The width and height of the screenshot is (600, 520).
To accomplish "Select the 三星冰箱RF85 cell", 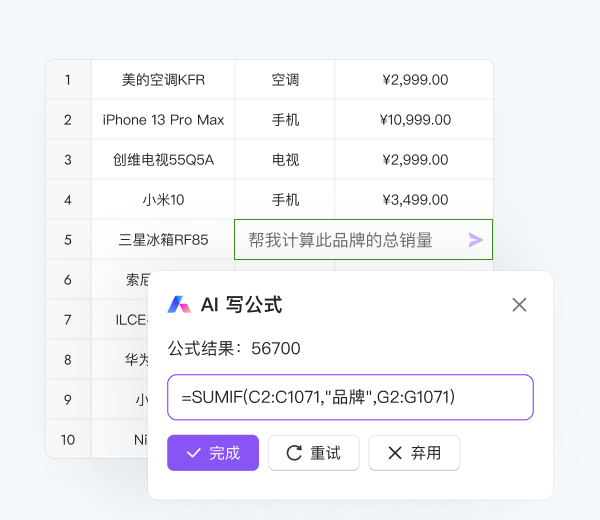I will pyautogui.click(x=163, y=240).
